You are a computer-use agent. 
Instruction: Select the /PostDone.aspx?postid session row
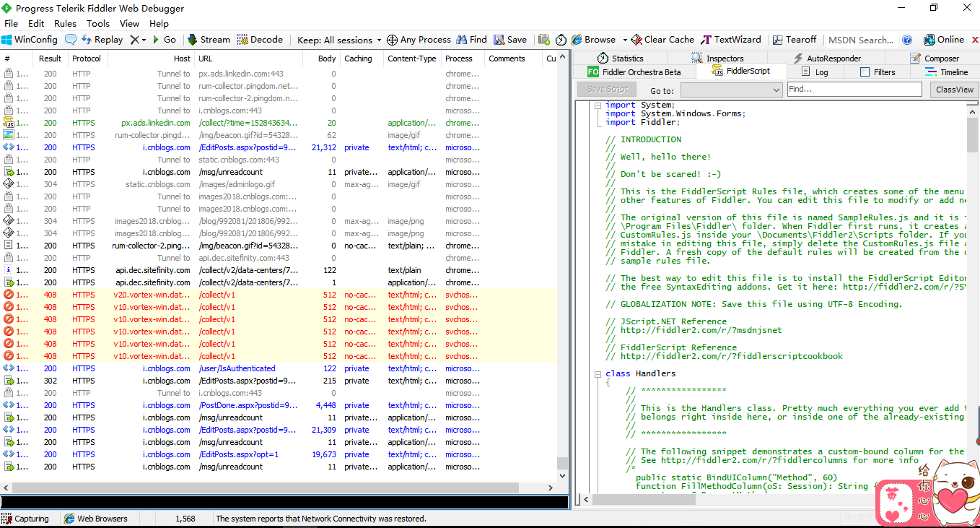(x=279, y=405)
